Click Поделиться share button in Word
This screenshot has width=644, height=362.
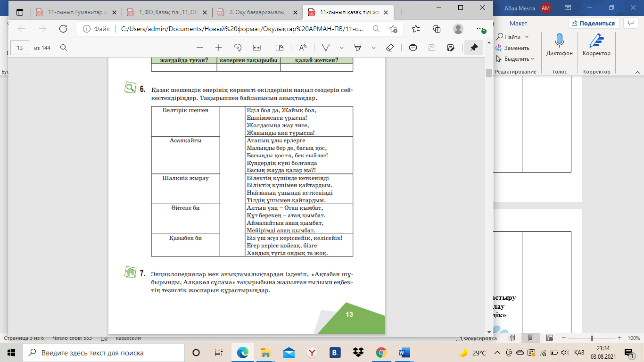click(x=593, y=23)
